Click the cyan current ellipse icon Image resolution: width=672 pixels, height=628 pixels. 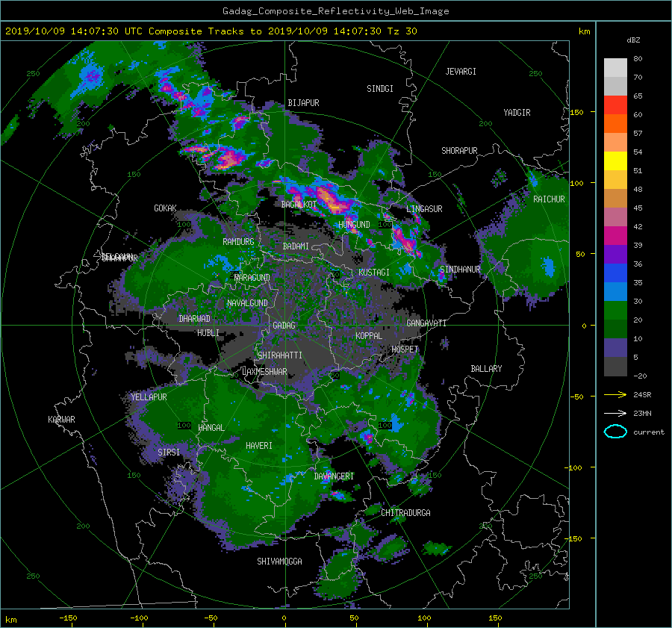pos(615,432)
